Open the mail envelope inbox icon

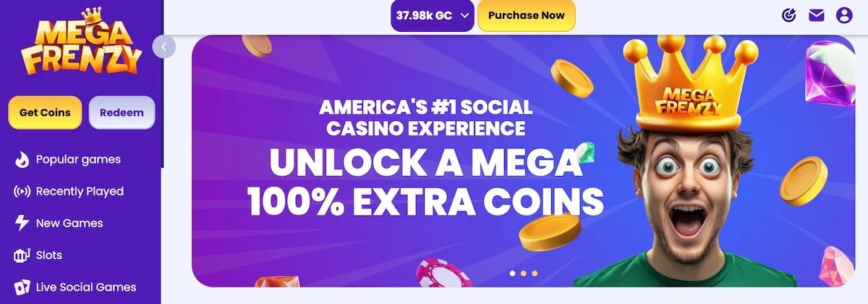pos(817,15)
